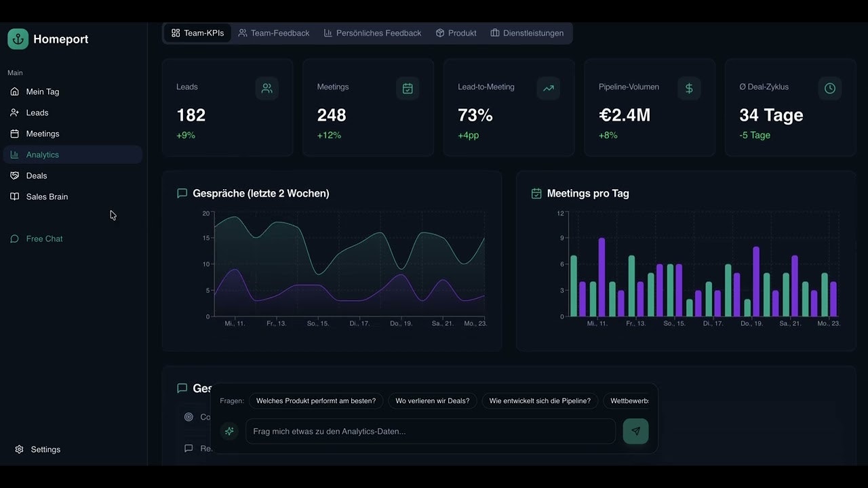Click the '-5 Tage' change indicator
868x488 pixels.
[755, 135]
